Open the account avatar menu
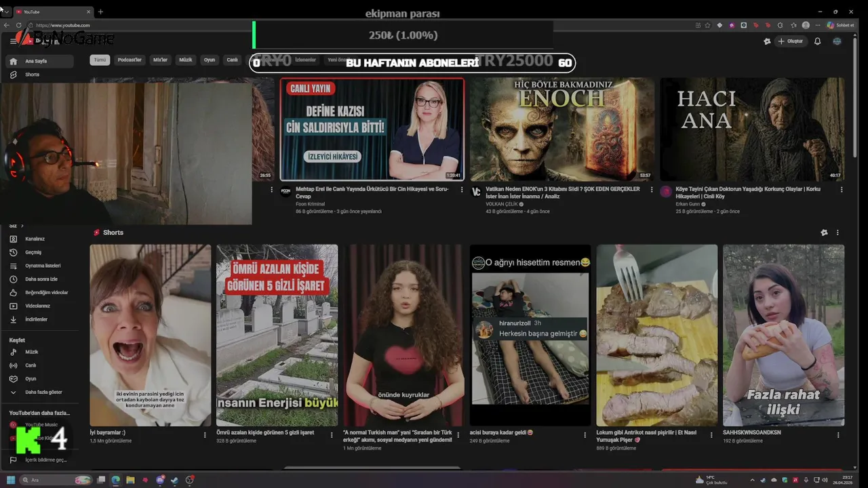 point(837,41)
